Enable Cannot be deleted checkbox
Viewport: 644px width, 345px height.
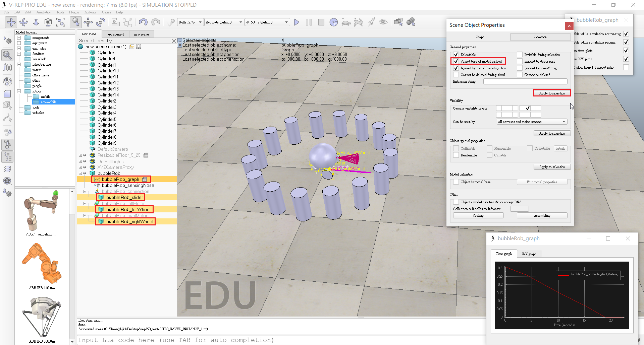click(520, 75)
